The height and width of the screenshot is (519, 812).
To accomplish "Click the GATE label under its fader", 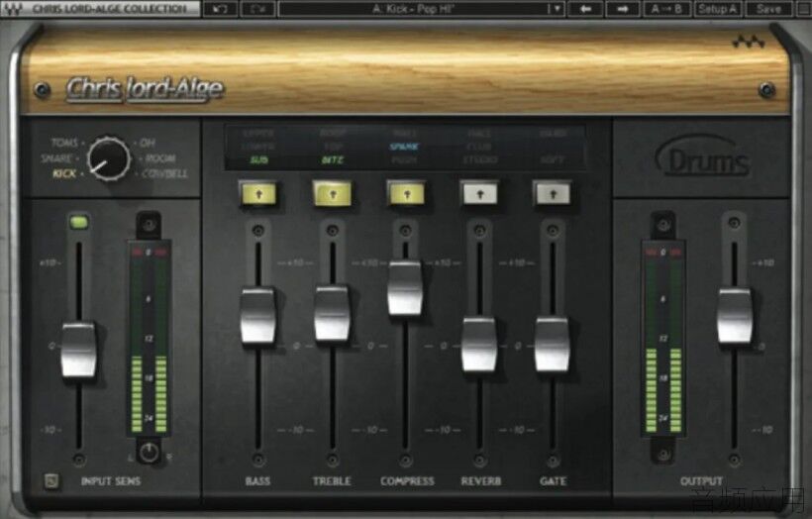I will coord(554,481).
